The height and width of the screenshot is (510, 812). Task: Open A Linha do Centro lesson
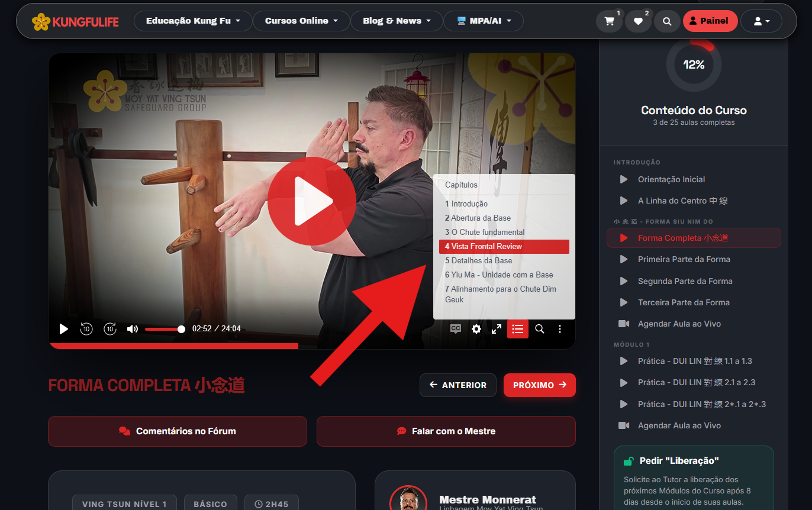coord(694,201)
